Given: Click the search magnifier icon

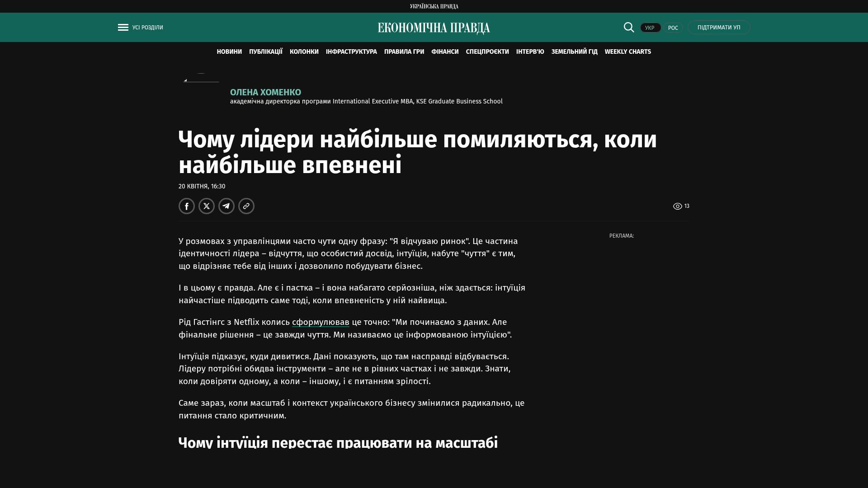Looking at the screenshot, I should 629,28.
